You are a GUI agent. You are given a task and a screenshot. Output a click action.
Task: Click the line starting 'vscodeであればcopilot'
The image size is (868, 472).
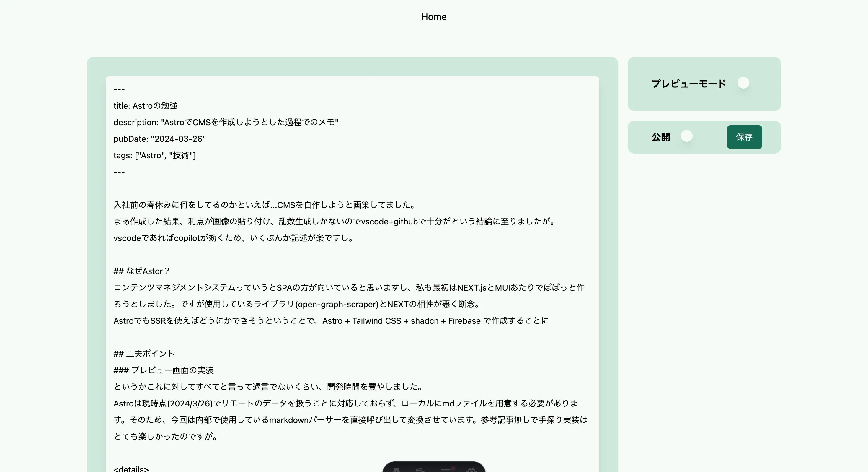[234, 238]
